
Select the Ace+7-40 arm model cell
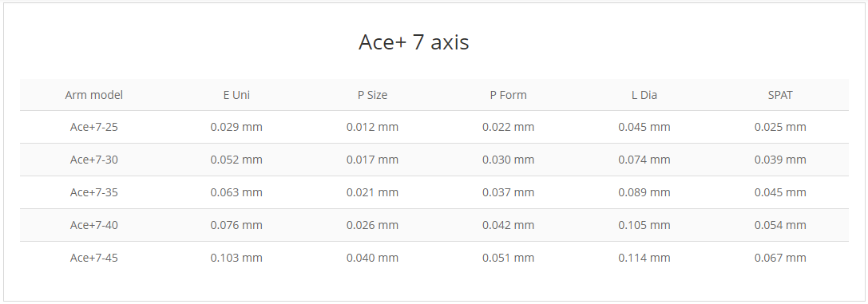94,225
